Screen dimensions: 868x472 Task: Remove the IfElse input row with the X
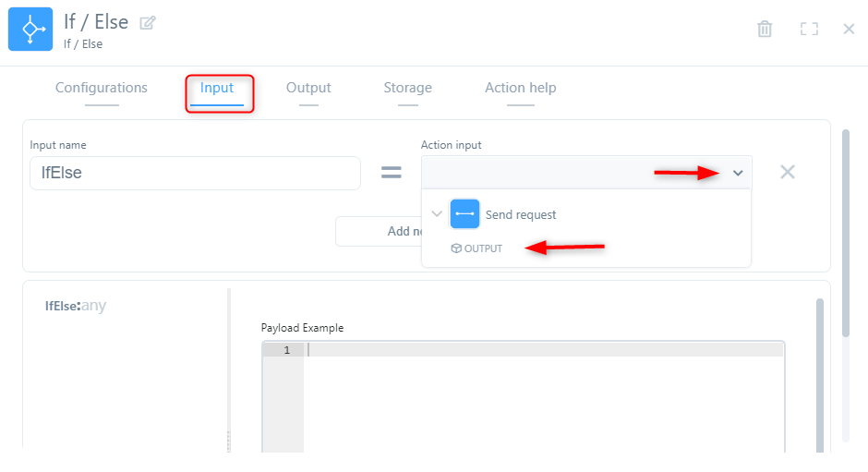coord(788,172)
